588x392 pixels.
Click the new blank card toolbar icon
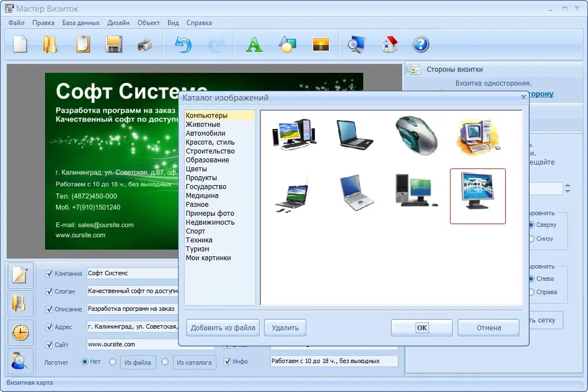20,44
